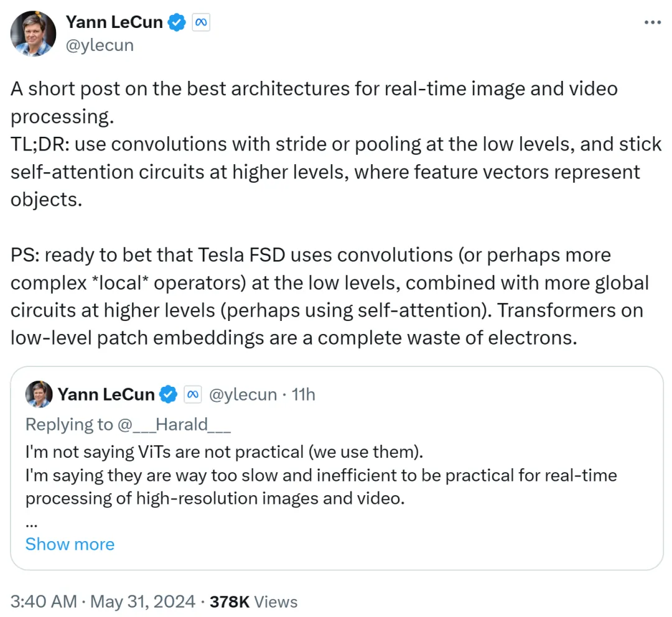The height and width of the screenshot is (617, 672).
Task: Click the blue verified badge next to Yann LeCun
Action: (176, 22)
